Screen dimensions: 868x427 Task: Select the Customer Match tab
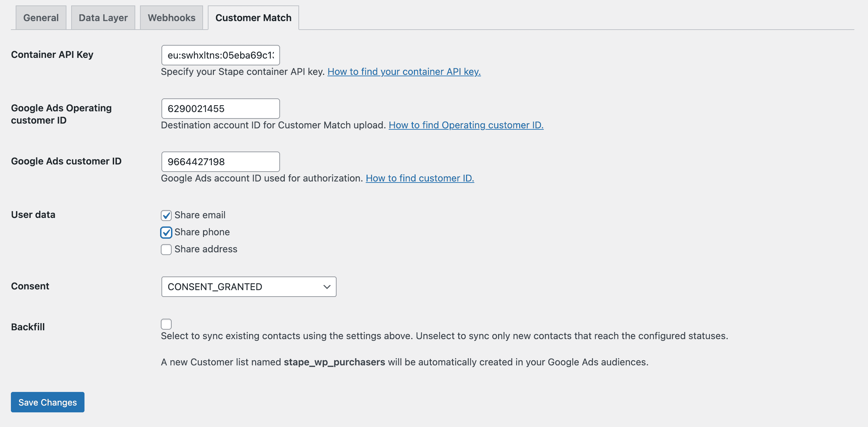tap(253, 18)
